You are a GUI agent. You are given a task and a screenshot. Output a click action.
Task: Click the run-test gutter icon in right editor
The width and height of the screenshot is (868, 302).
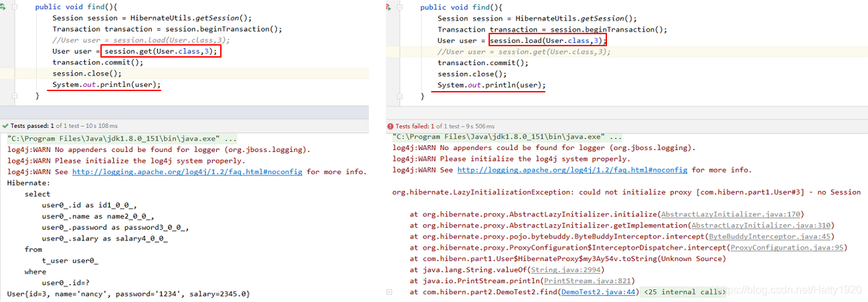coord(389,7)
